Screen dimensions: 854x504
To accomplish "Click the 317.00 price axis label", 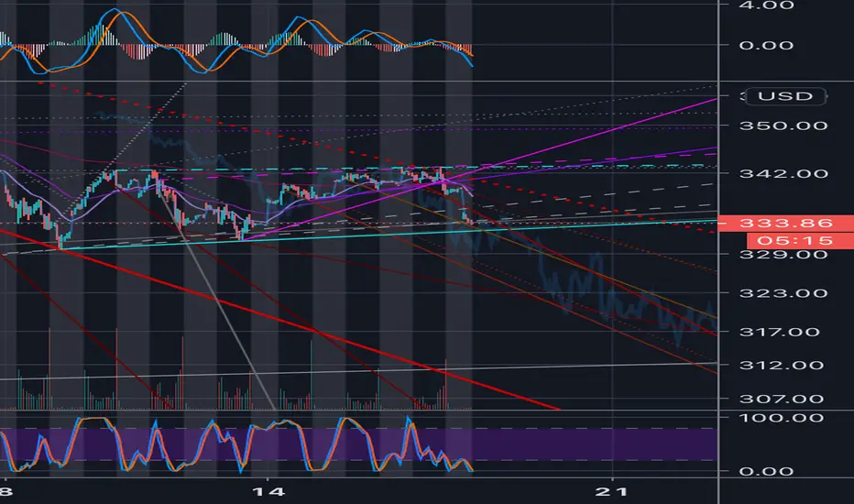I will coord(780,332).
